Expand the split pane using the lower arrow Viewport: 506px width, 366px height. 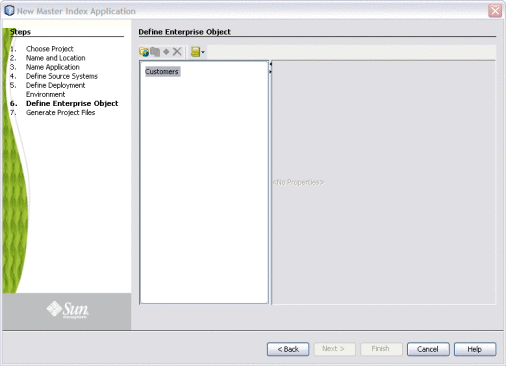click(271, 72)
